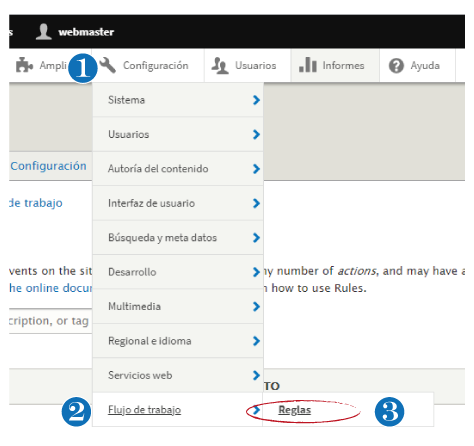
Task: Select Interfaz de usuario menu entry
Action: (x=178, y=203)
